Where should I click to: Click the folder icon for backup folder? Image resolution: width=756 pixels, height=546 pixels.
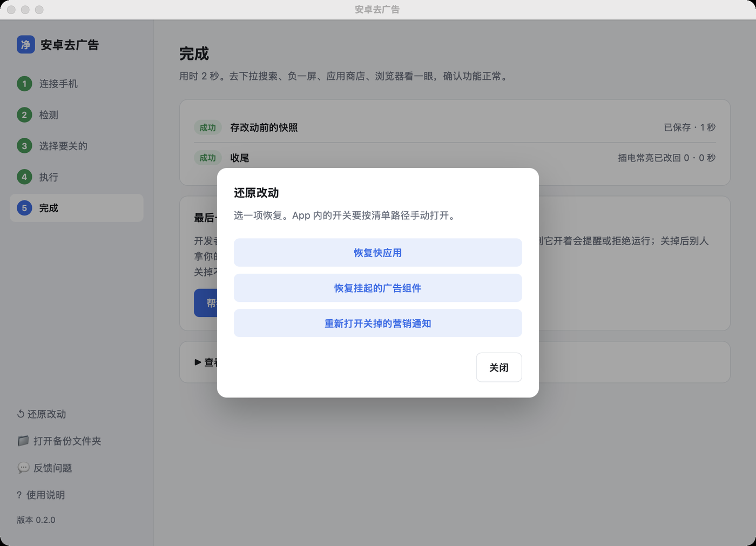(23, 441)
